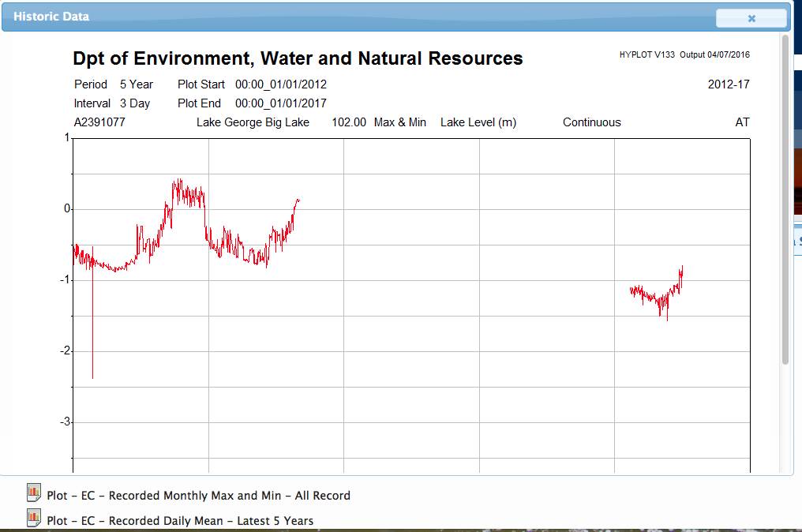Viewport: 802px width, 532px height.
Task: Click the Historic Data title bar text
Action: pyautogui.click(x=51, y=17)
